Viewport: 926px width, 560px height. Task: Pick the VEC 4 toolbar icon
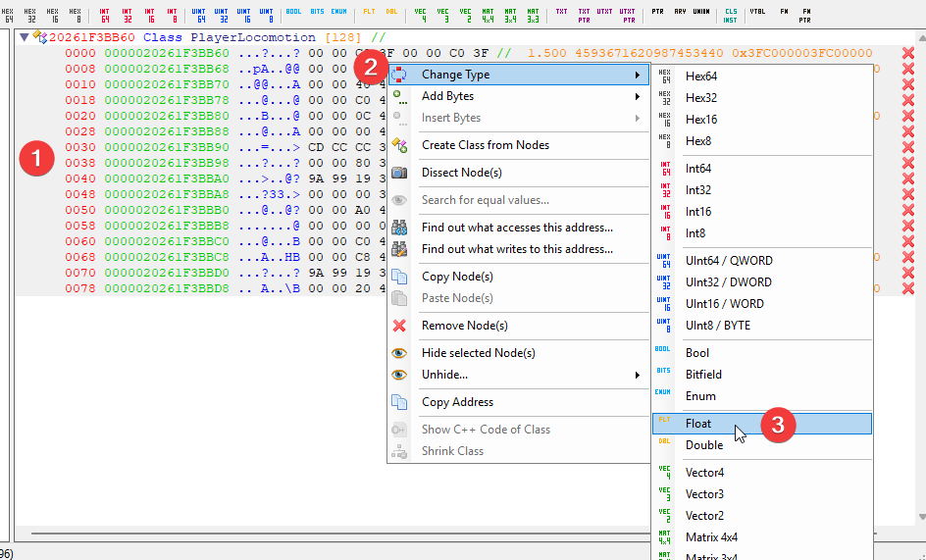point(421,16)
